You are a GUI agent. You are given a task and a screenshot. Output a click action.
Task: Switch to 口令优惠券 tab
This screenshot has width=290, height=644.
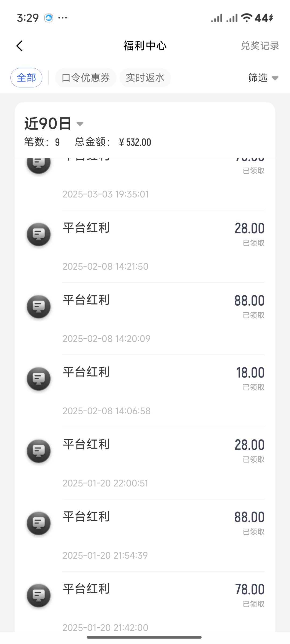tap(86, 78)
